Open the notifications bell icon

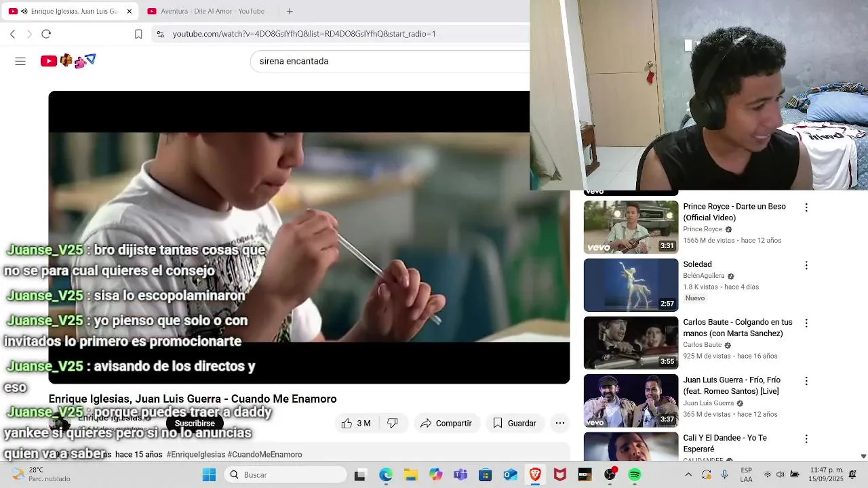pyautogui.click(x=852, y=474)
